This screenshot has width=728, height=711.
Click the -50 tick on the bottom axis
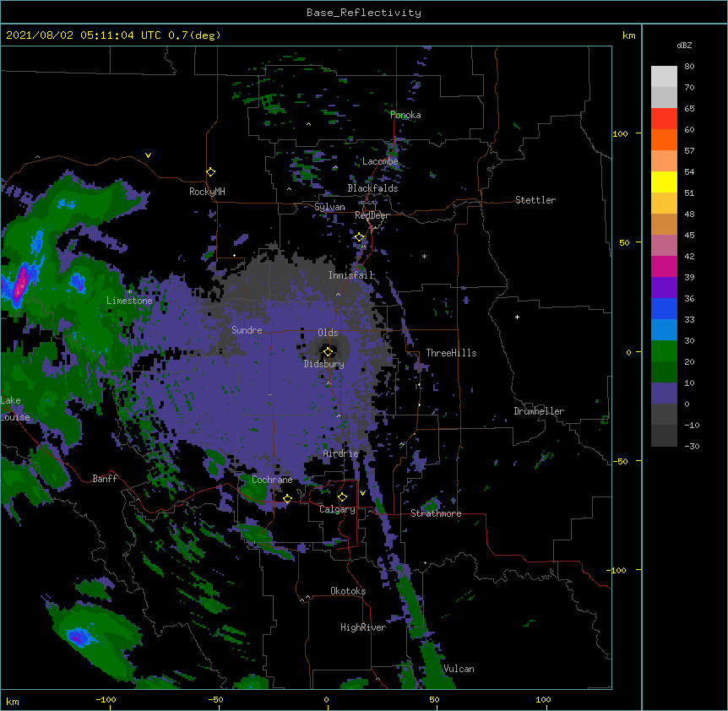click(215, 699)
